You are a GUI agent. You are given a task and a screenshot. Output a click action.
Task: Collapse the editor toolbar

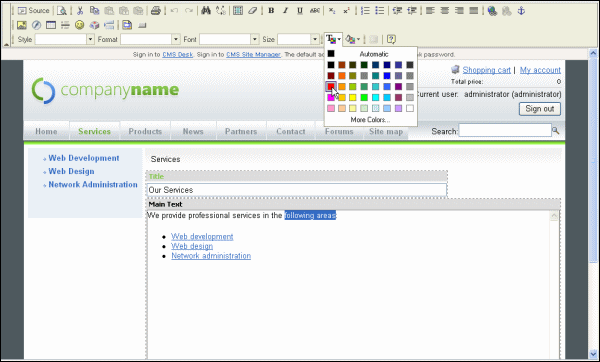click(x=6, y=44)
